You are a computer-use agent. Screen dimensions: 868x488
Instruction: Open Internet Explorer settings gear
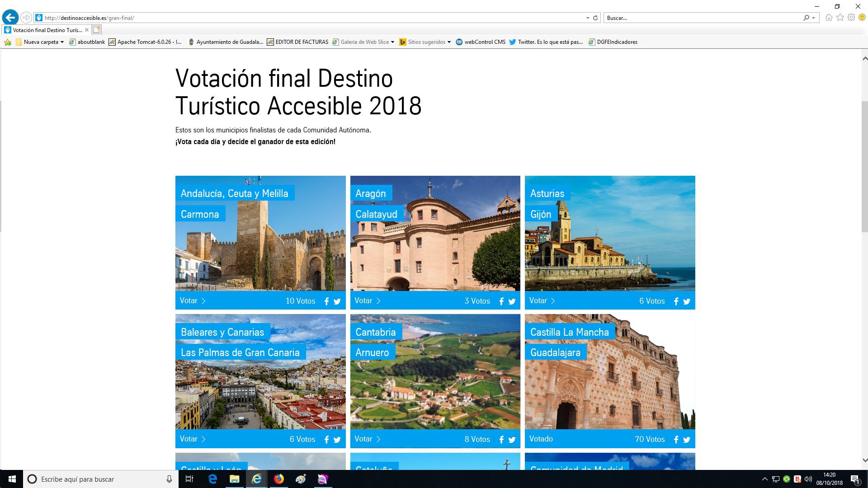(851, 18)
